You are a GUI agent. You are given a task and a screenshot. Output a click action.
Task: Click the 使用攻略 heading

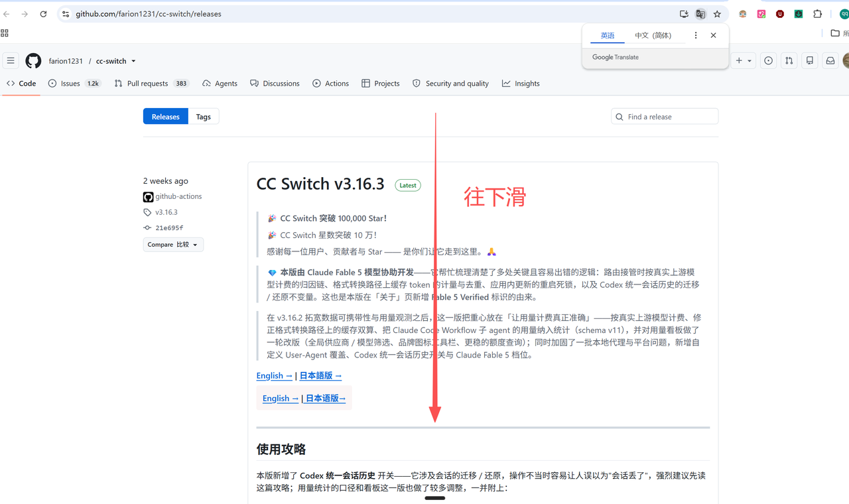[281, 449]
